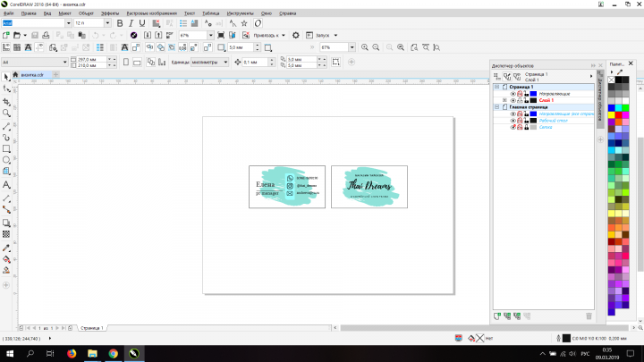Open CorelDRAW from the Windows taskbar
The width and height of the screenshot is (644, 362).
pyautogui.click(x=134, y=353)
